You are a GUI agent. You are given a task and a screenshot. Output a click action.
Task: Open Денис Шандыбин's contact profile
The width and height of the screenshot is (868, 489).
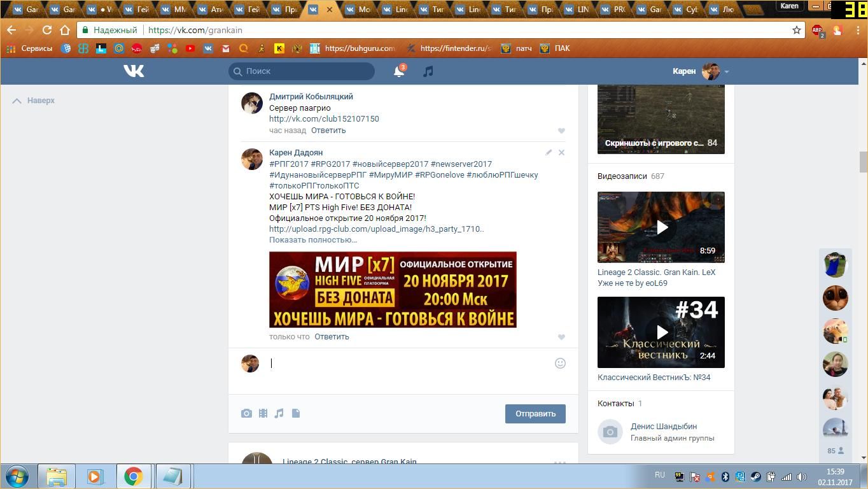(664, 427)
